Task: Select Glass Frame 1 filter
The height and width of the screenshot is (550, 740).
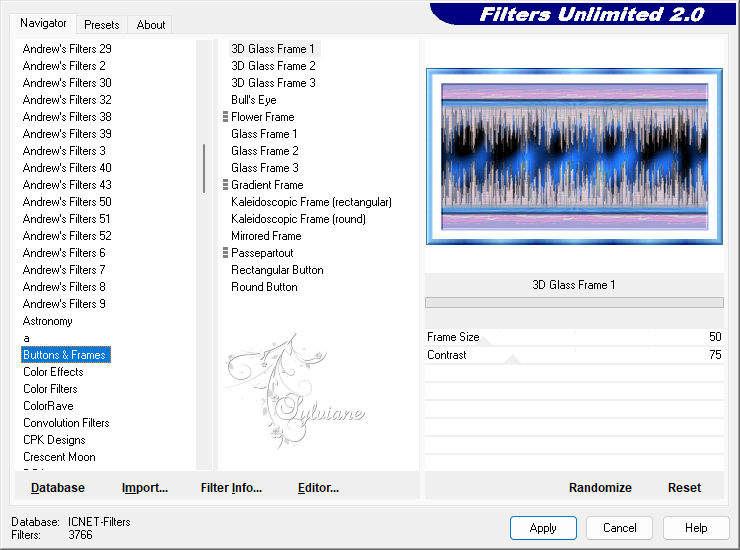Action: (264, 134)
